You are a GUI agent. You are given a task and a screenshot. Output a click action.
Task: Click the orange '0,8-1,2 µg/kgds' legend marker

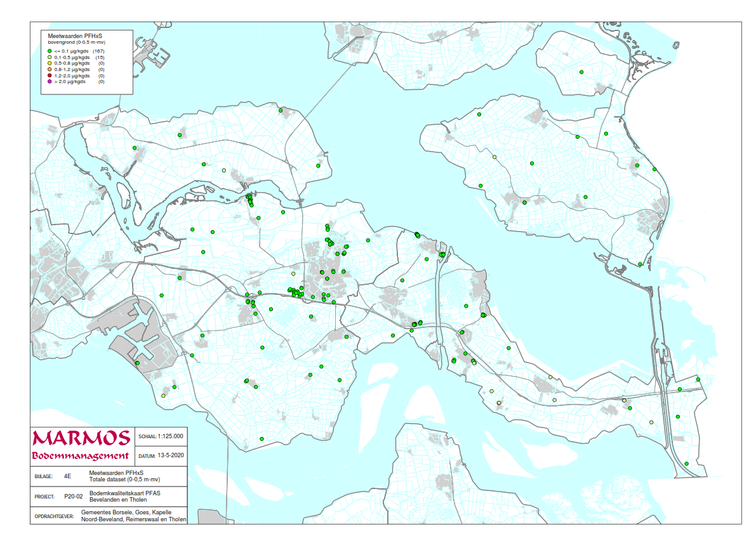coord(49,69)
